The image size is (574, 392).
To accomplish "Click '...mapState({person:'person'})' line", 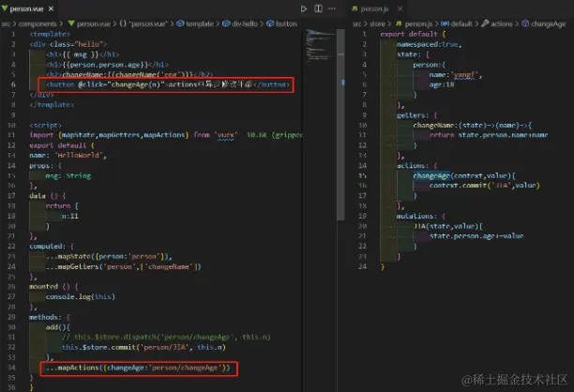I will (x=109, y=256).
